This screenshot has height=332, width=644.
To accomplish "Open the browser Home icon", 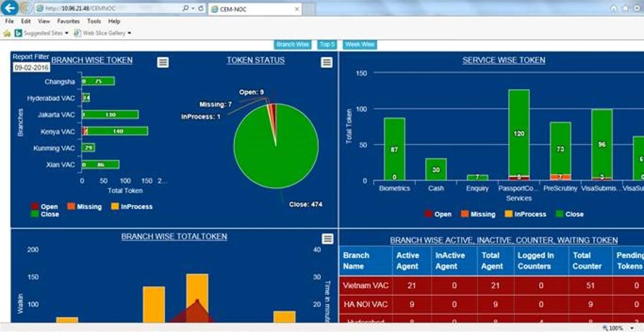I will (614, 9).
